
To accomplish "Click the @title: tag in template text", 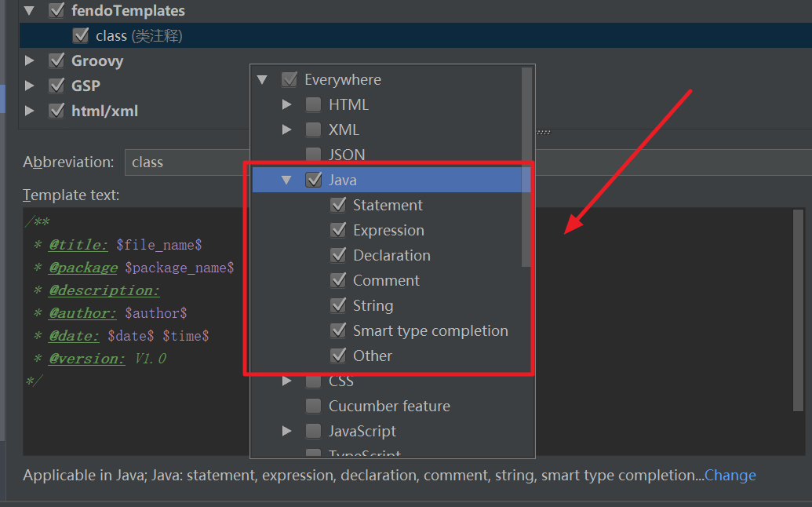I will [x=78, y=245].
